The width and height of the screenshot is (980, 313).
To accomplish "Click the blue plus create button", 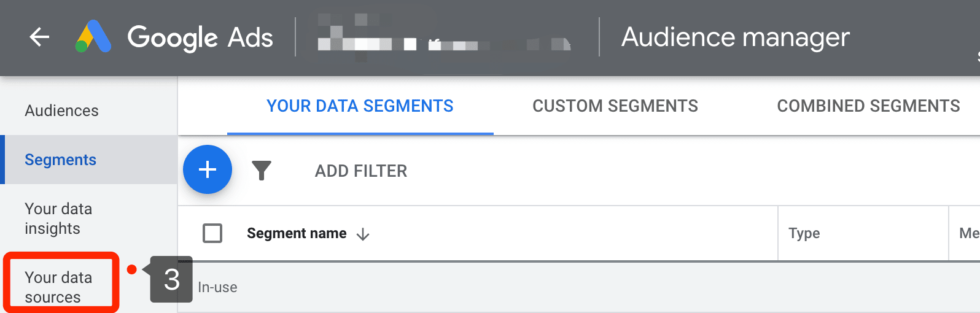I will coord(208,169).
